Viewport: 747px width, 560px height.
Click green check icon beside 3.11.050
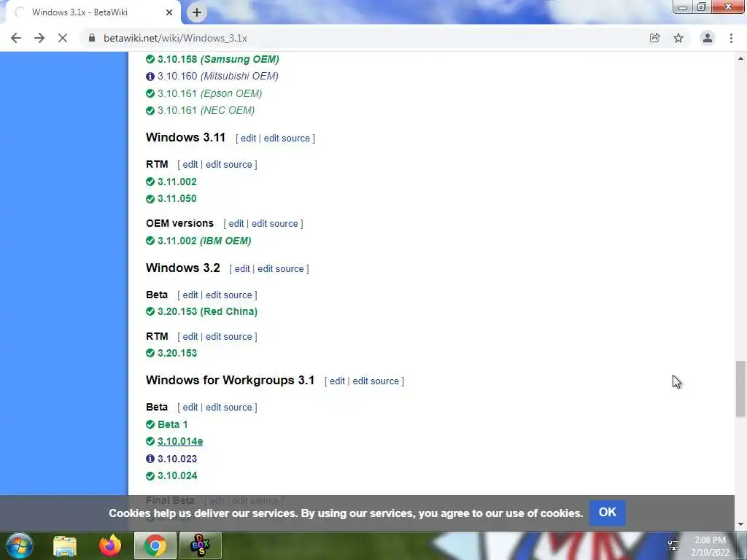(150, 198)
